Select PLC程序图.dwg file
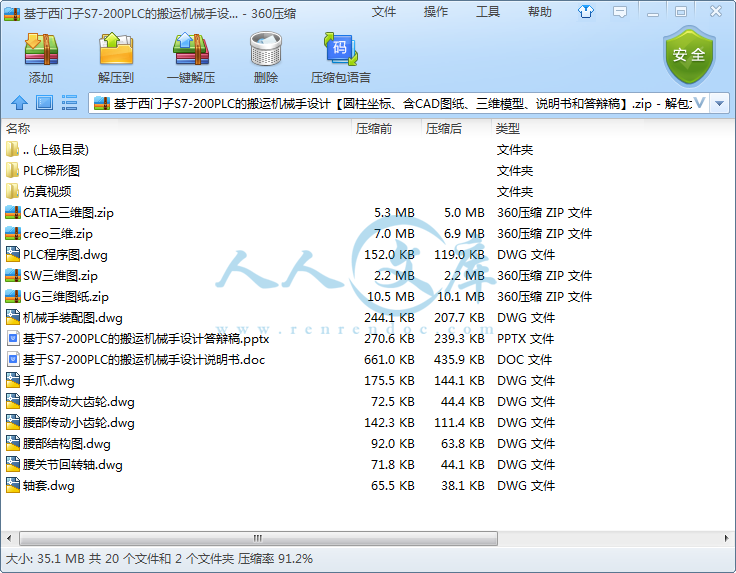This screenshot has width=736, height=573. pos(65,254)
